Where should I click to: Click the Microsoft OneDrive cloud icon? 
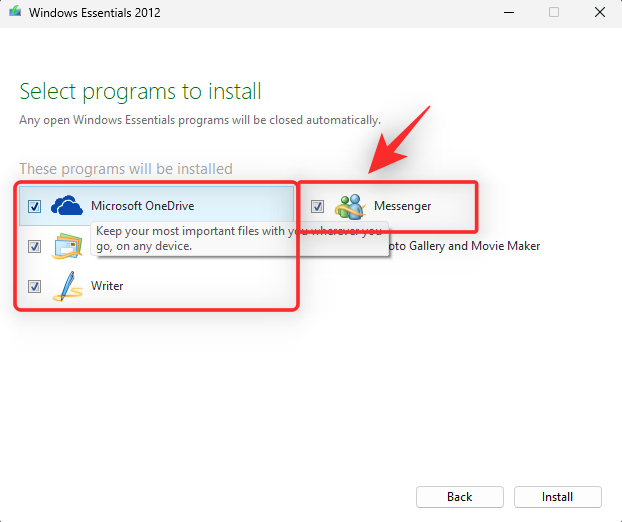67,205
